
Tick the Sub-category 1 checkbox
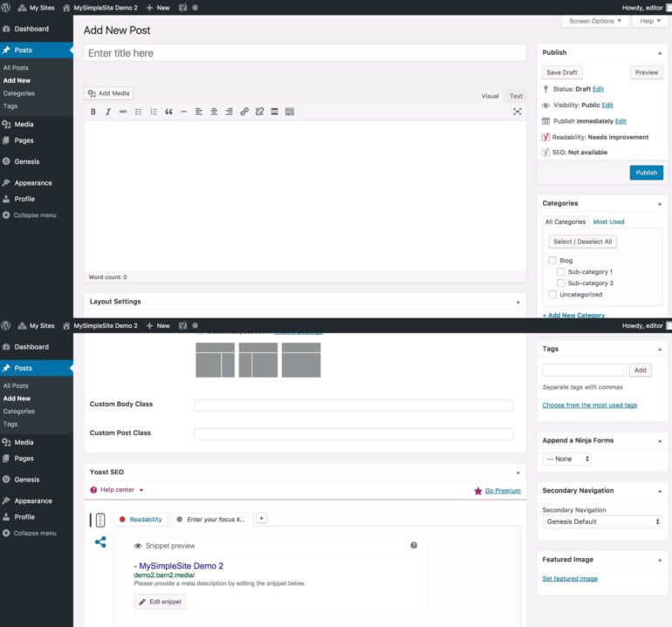coord(561,272)
